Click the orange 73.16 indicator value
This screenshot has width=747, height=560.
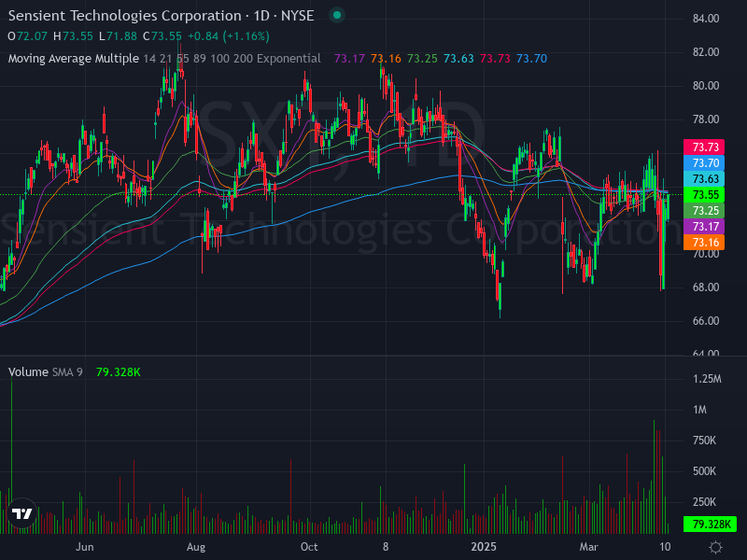[x=386, y=59]
